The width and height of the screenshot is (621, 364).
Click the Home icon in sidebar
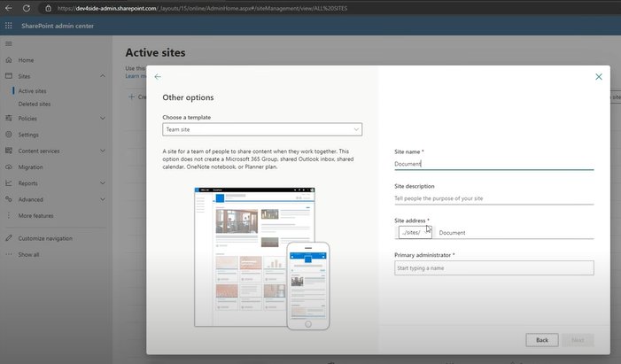pyautogui.click(x=9, y=60)
